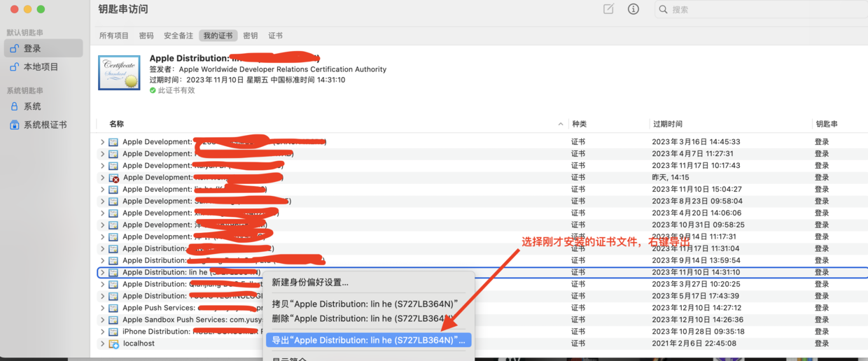Screen dimensions: 868x361
Task: Sort by the 种类 column header
Action: tap(579, 124)
